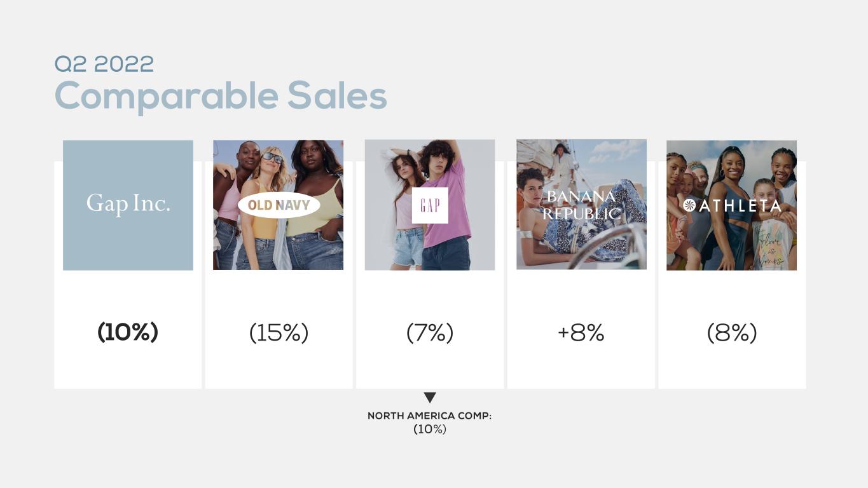The width and height of the screenshot is (868, 488).
Task: Click the Athleta pinwheel logo icon
Action: [689, 205]
